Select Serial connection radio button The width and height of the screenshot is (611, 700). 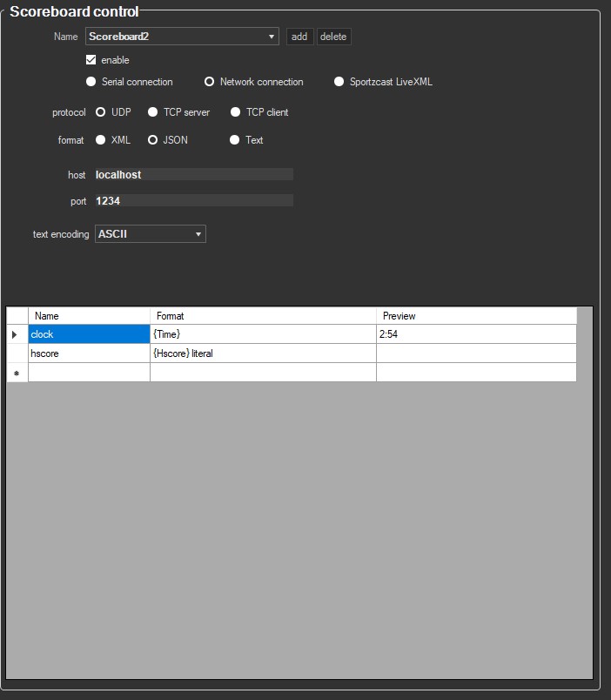tap(91, 82)
